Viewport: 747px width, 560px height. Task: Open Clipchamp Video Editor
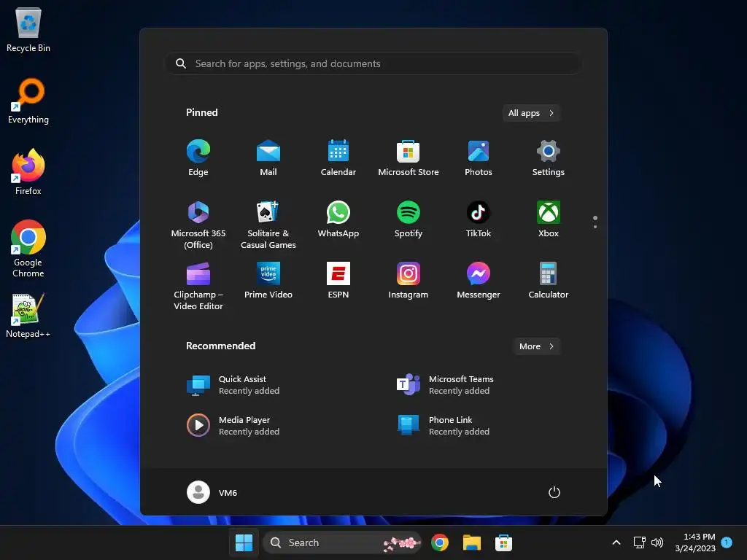pos(198,286)
